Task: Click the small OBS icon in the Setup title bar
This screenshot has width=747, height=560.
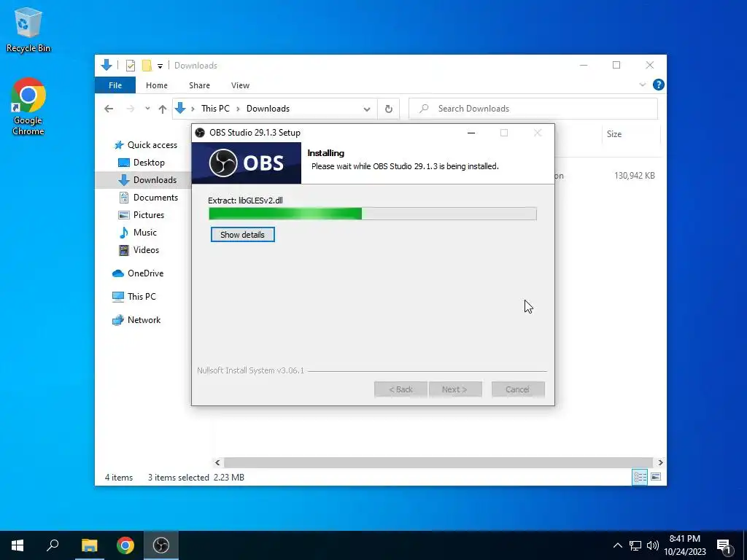Action: click(200, 133)
